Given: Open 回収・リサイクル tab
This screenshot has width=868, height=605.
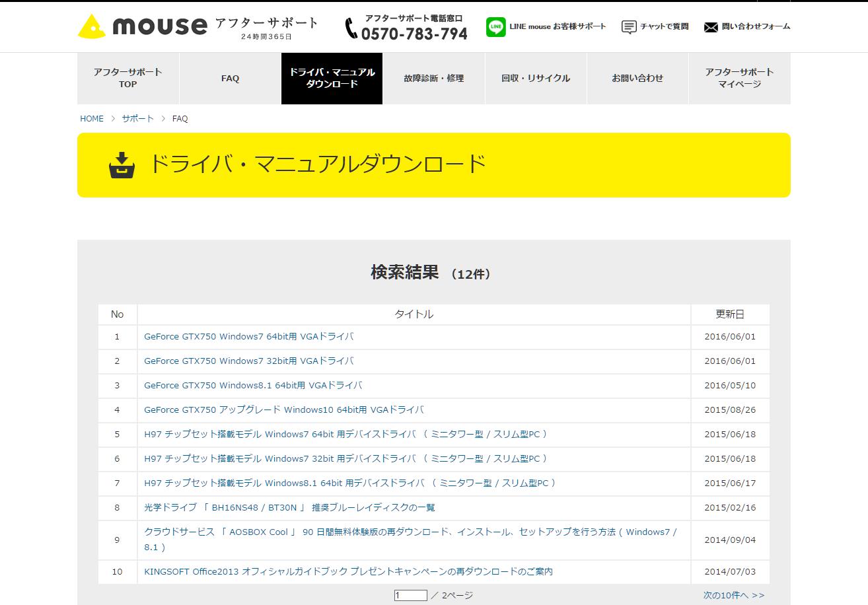Looking at the screenshot, I should tap(536, 78).
